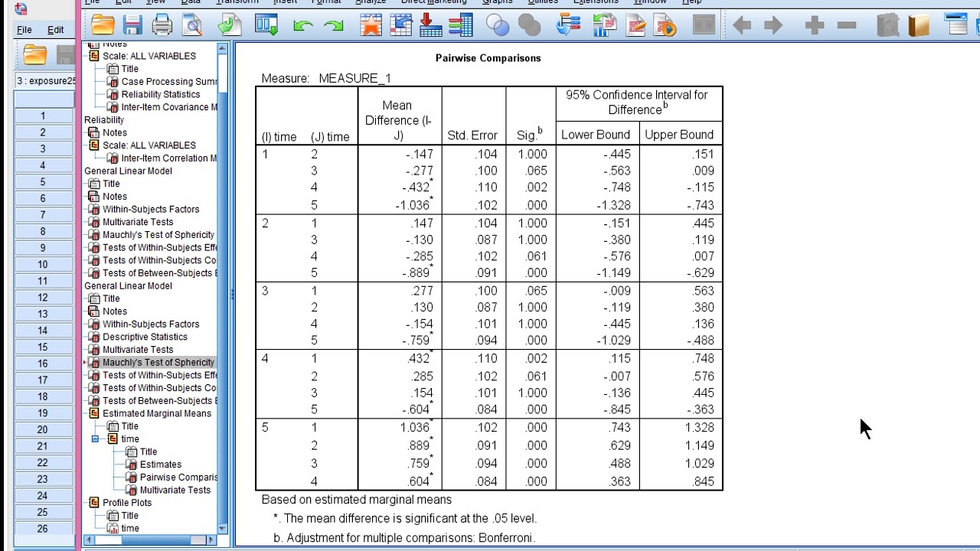Open a file using the toolbar folder icon
Viewport: 980px width, 551px height.
pyautogui.click(x=103, y=25)
